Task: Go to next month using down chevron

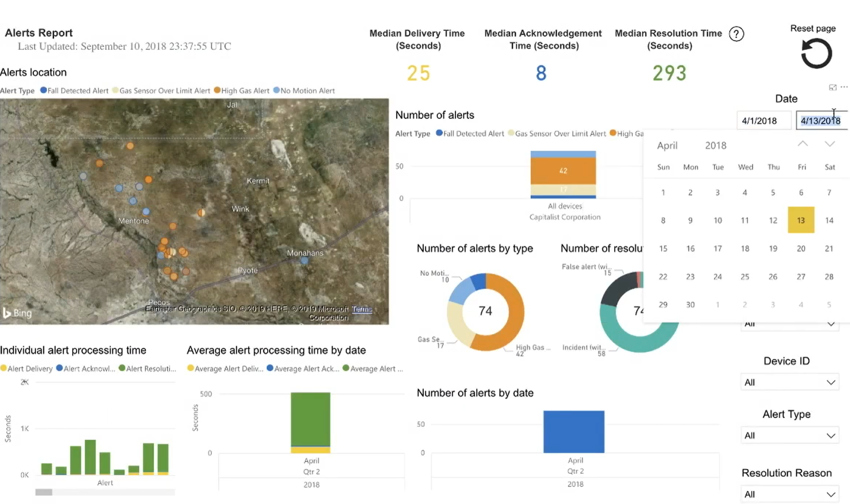Action: 829,144
